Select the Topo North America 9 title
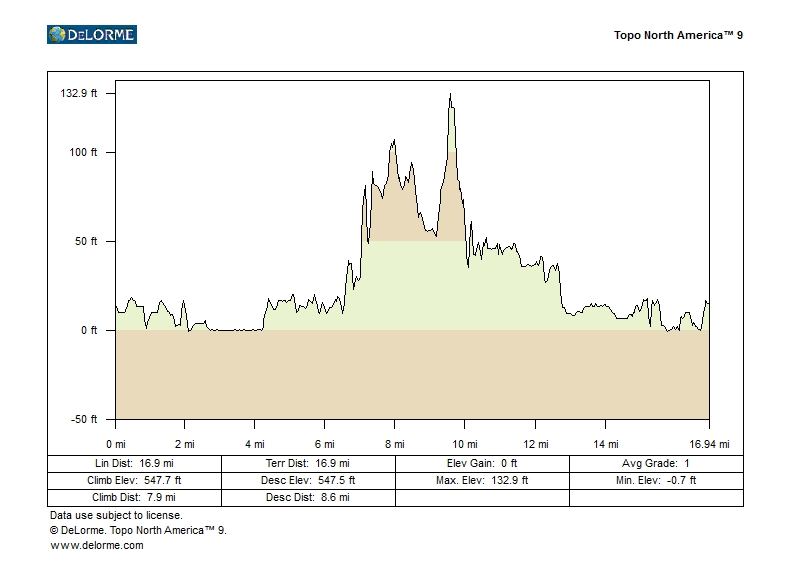The width and height of the screenshot is (791, 578). click(x=678, y=35)
